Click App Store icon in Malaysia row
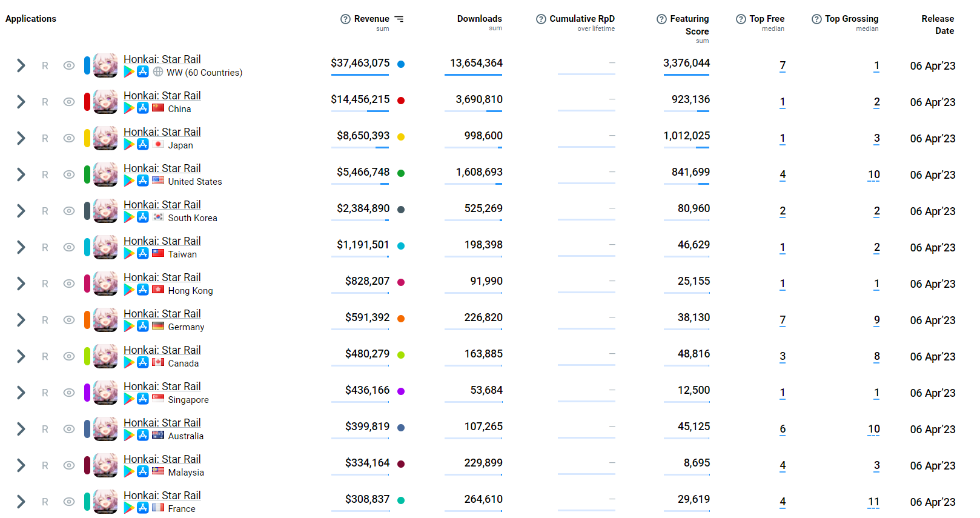Viewport: 980px width, 518px height. (x=143, y=471)
